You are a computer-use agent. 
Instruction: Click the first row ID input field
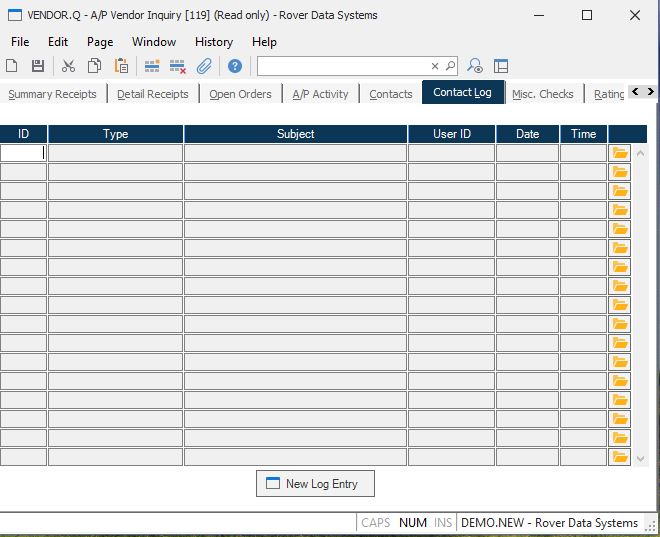pyautogui.click(x=23, y=153)
